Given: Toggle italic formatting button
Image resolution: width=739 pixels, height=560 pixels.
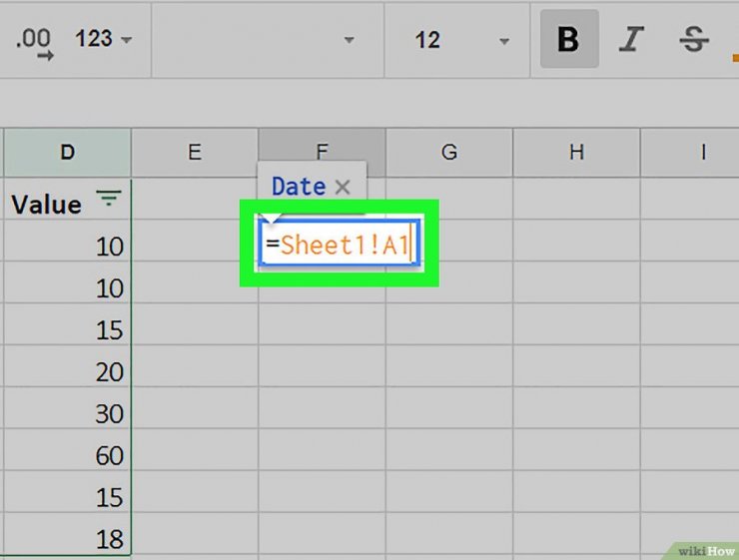Looking at the screenshot, I should [631, 39].
